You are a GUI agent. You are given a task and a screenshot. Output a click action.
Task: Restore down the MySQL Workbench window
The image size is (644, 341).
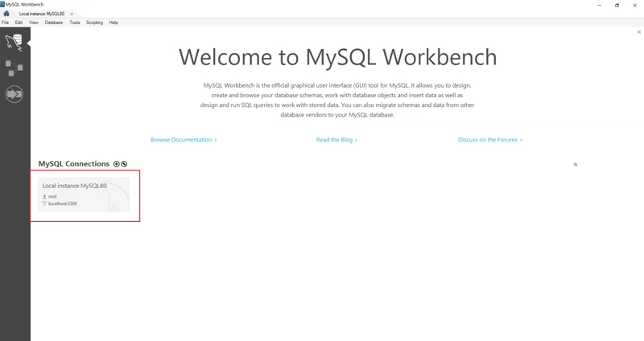(x=617, y=6)
